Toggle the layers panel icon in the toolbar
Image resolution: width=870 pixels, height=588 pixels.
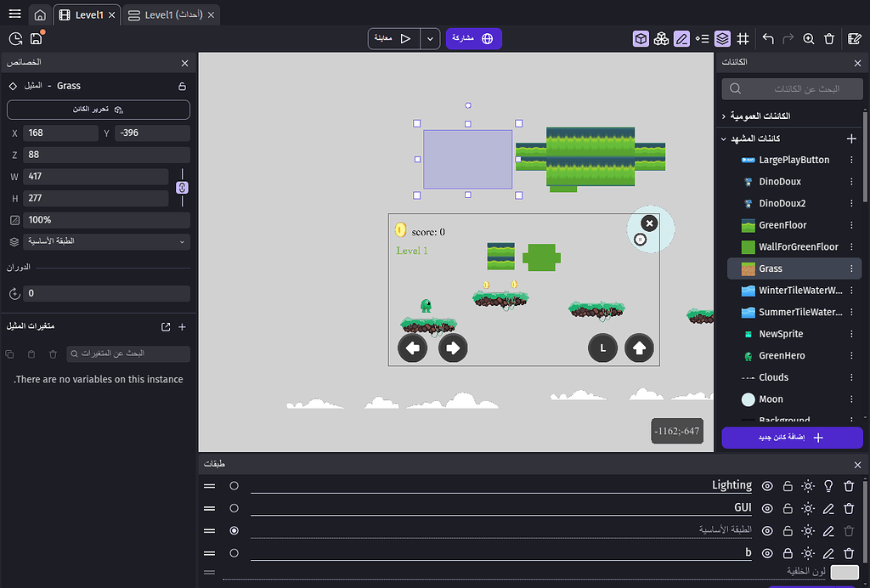[x=722, y=38]
